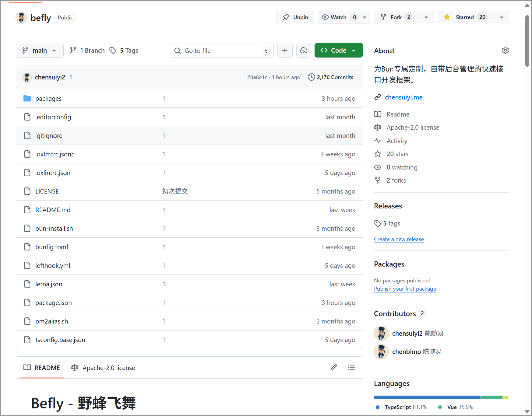Click the eye icon next to 0 watching
532x416 pixels.
[378, 167]
